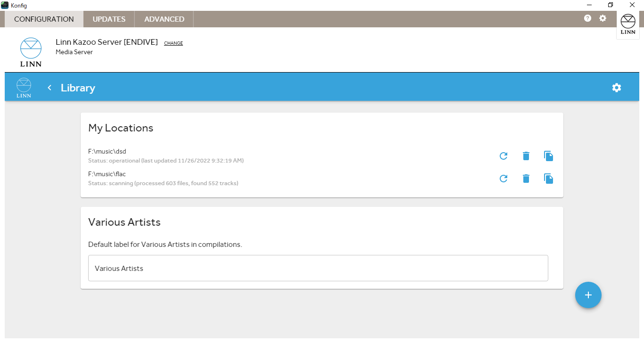Delete the F:\music\flac location
644x343 pixels.
[526, 179]
